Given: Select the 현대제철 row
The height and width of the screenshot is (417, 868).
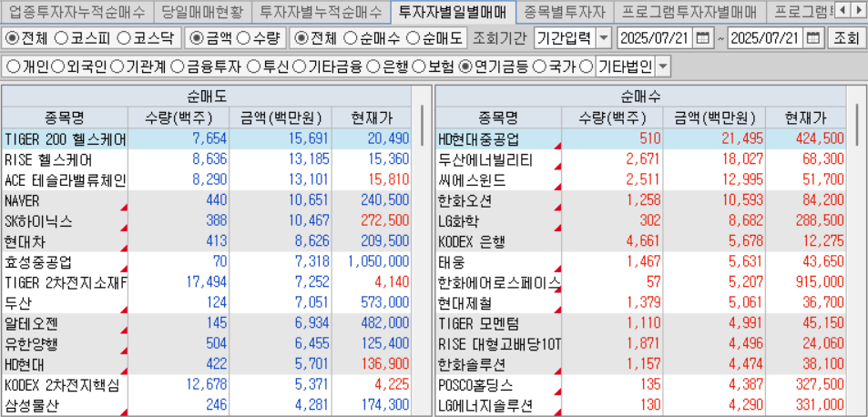Looking at the screenshot, I should (640, 303).
